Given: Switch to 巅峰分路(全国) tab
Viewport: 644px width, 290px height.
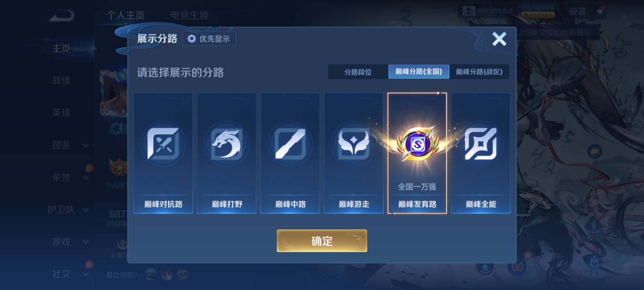Looking at the screenshot, I should click(x=419, y=72).
